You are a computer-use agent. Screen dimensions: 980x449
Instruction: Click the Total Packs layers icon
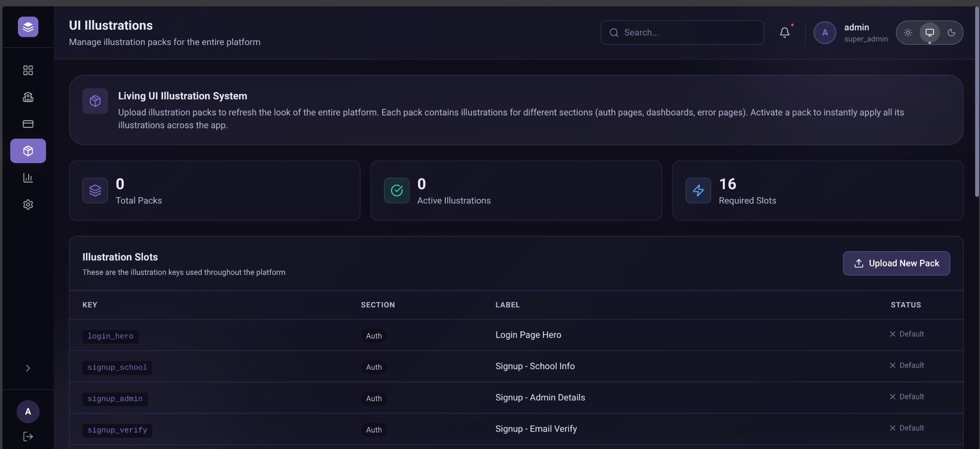pos(95,191)
